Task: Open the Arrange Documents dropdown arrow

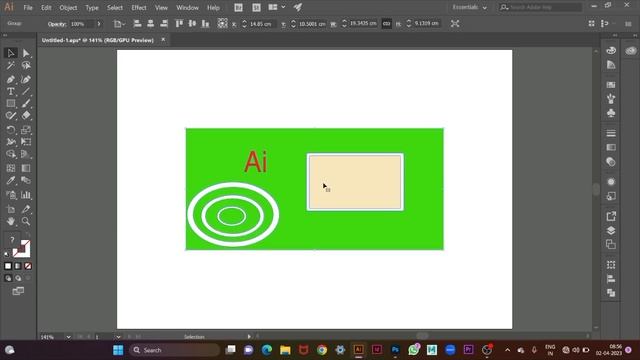Action: point(283,7)
